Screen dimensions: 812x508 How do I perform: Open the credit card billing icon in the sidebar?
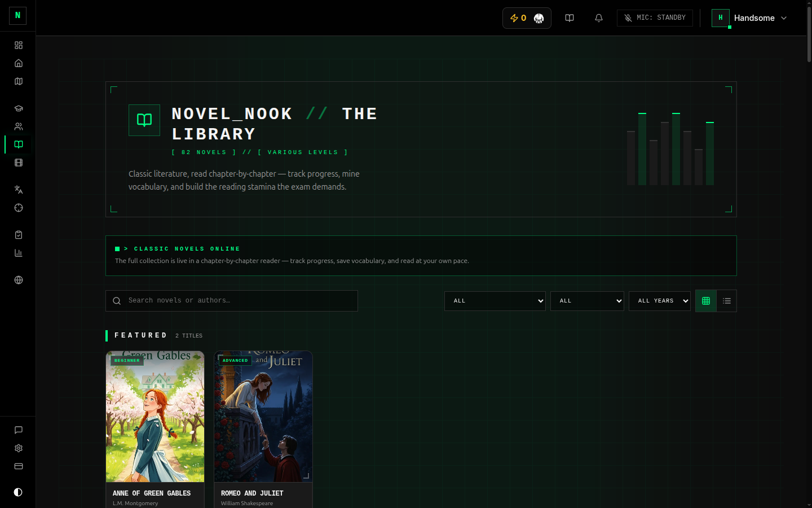pos(19,466)
